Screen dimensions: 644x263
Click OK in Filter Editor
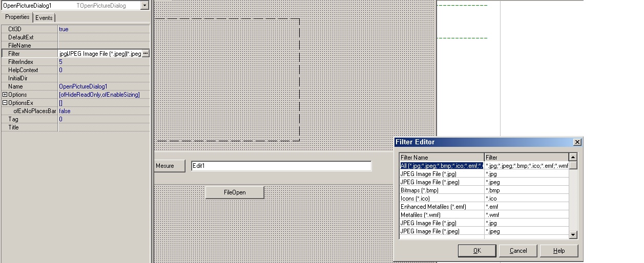point(476,251)
